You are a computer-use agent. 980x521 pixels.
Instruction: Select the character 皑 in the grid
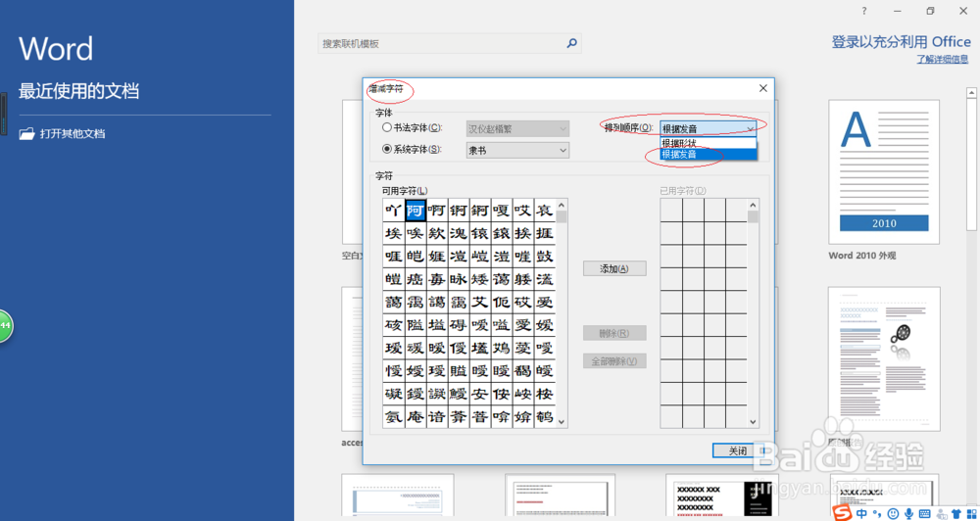[416, 257]
